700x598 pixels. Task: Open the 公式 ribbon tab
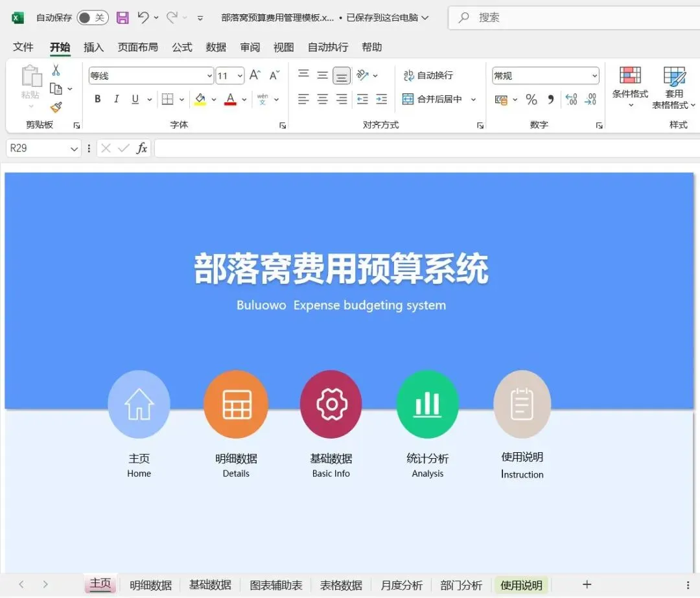click(x=182, y=47)
